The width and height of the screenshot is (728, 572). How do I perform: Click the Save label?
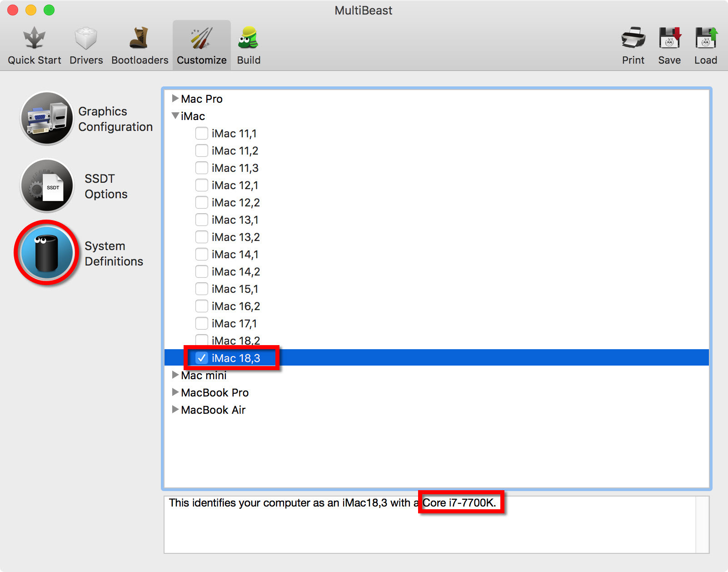(669, 60)
